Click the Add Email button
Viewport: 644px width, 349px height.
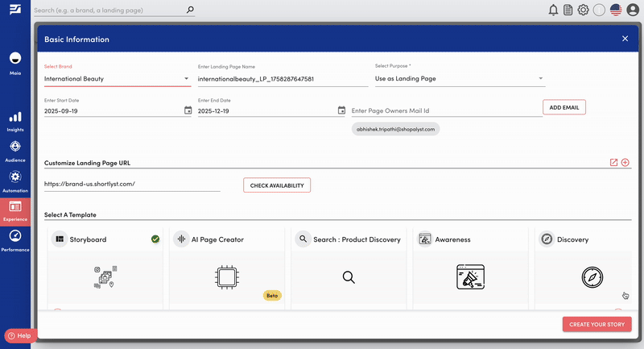[564, 107]
